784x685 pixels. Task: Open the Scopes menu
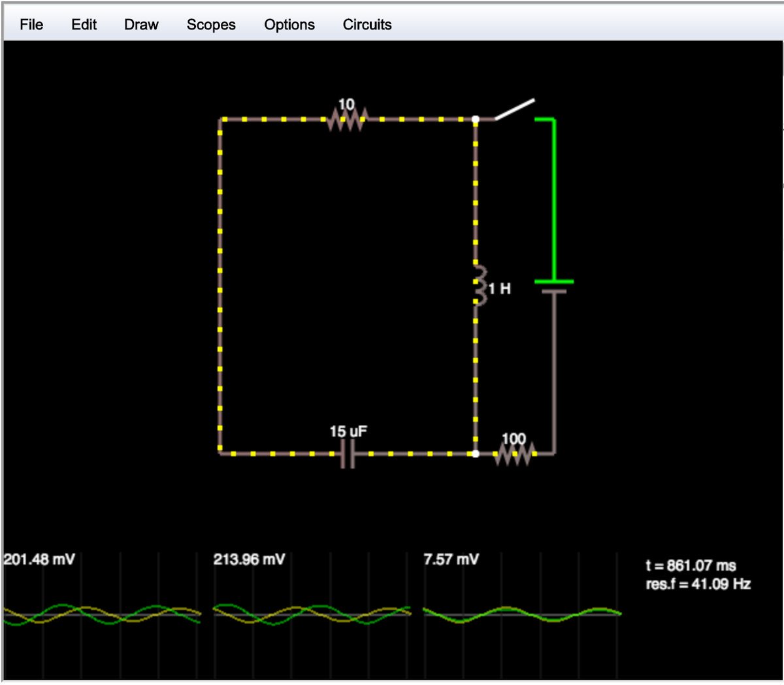[211, 25]
